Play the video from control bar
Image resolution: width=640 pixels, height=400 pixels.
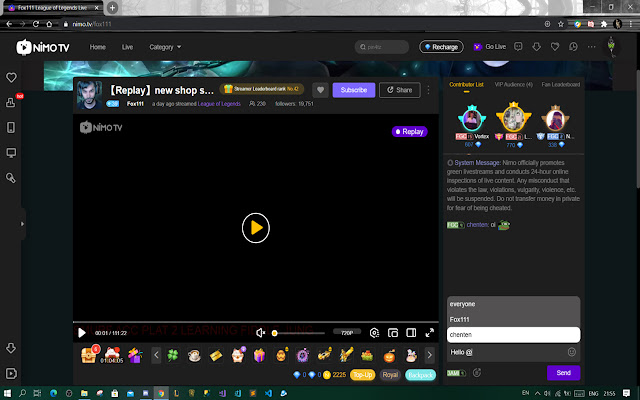82,333
